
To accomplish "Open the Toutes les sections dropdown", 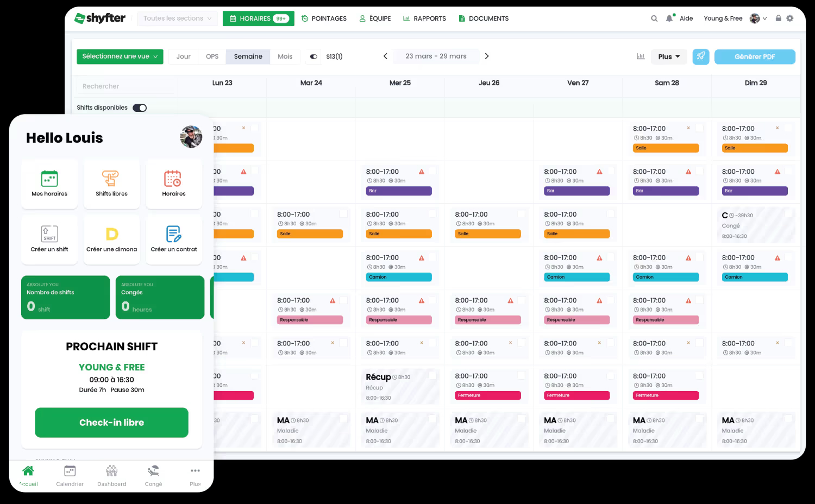I will (177, 18).
